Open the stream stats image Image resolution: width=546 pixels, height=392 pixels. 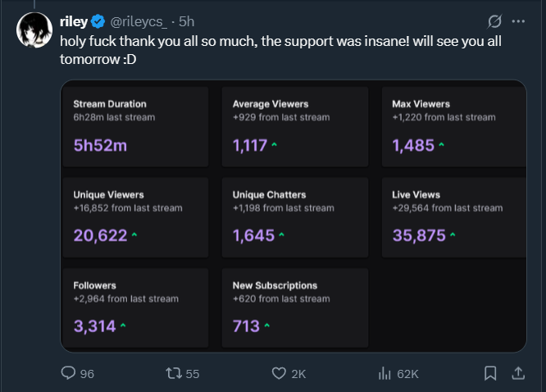[293, 217]
